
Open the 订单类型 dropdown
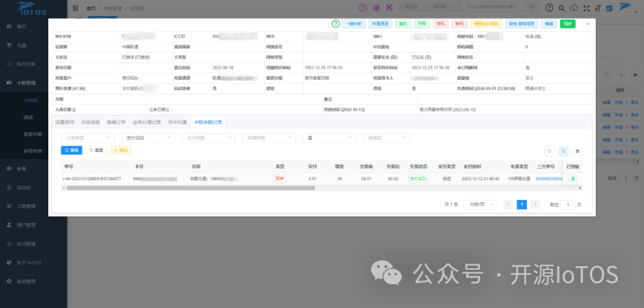(88, 138)
